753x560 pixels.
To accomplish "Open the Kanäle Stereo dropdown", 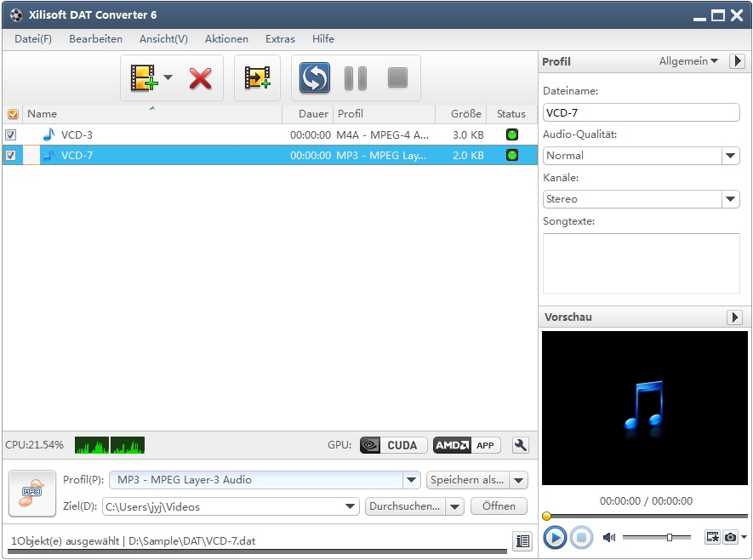I will click(x=730, y=199).
